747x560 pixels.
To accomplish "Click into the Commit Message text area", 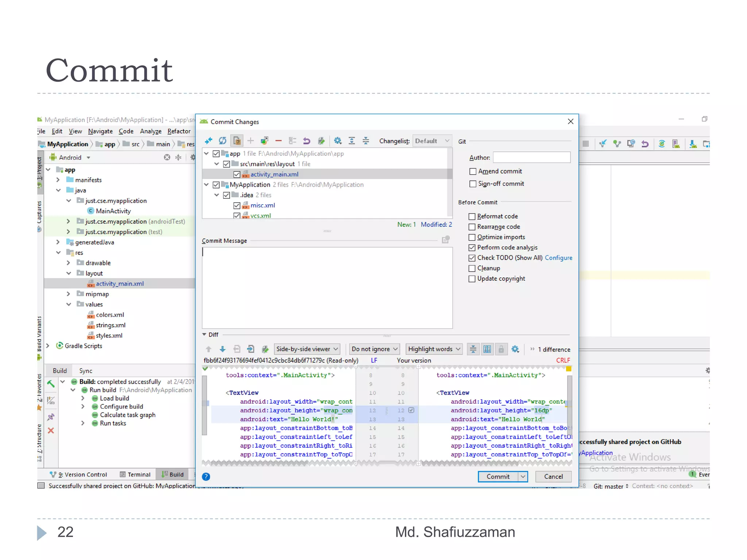I will (x=327, y=288).
